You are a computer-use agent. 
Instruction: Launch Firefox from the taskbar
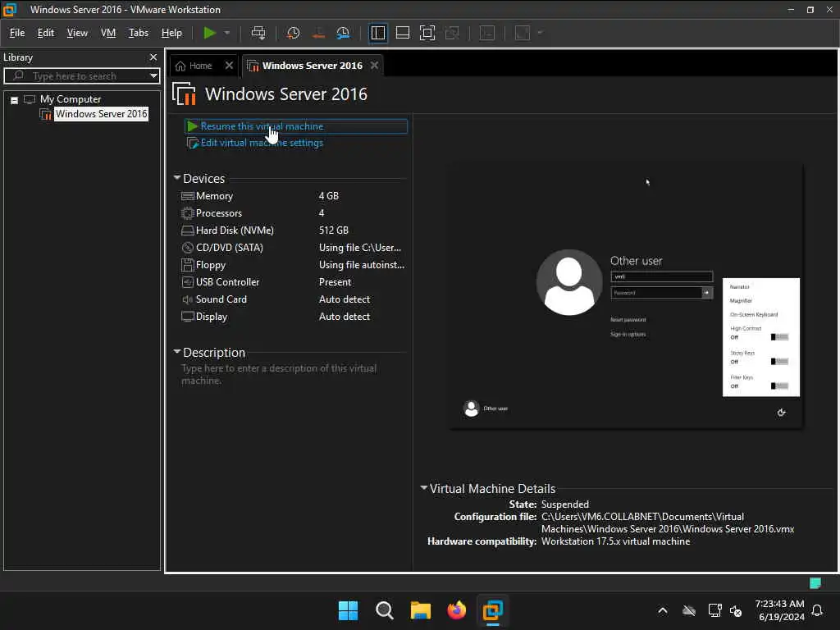pyautogui.click(x=456, y=610)
